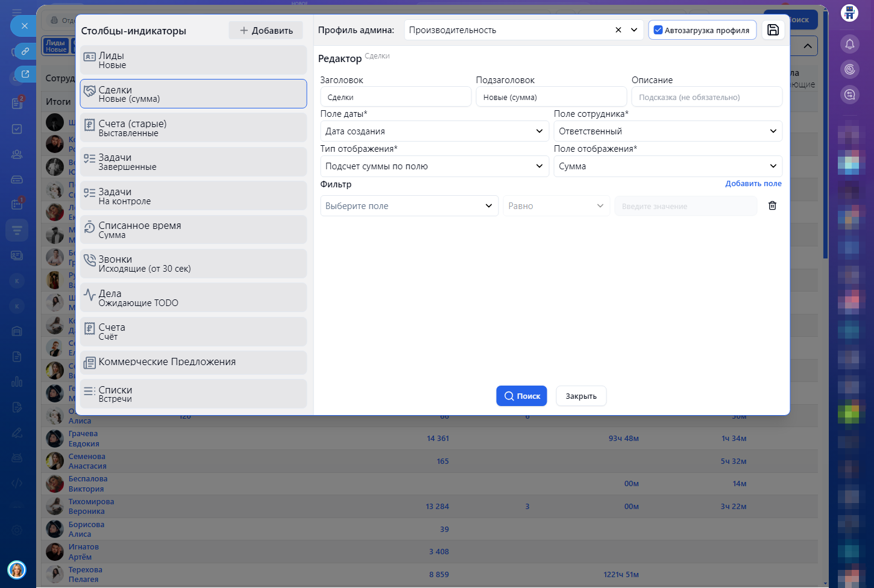Click the user avatar at bottom-left corner
874x588 pixels.
(x=16, y=569)
